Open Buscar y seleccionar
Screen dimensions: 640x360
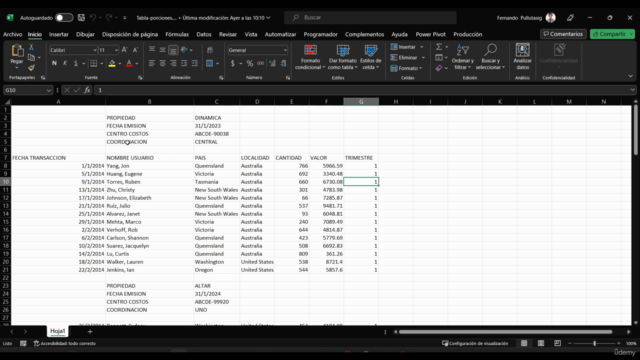490,57
